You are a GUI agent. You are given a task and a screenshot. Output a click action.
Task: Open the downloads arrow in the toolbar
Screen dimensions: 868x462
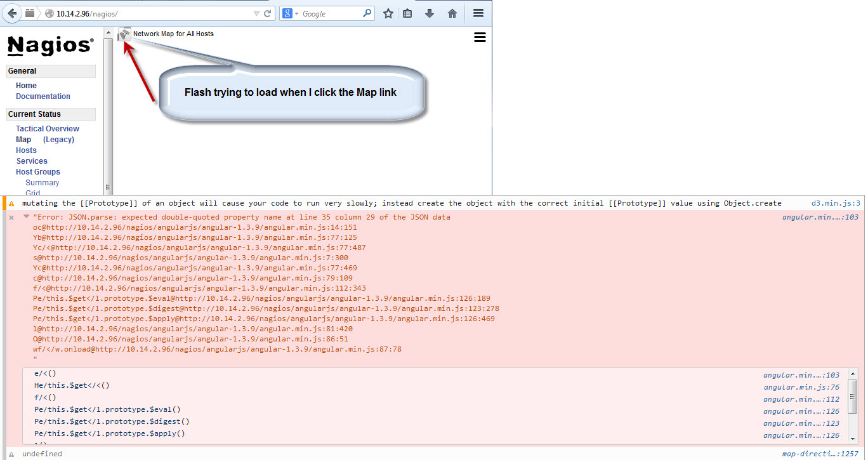430,13
